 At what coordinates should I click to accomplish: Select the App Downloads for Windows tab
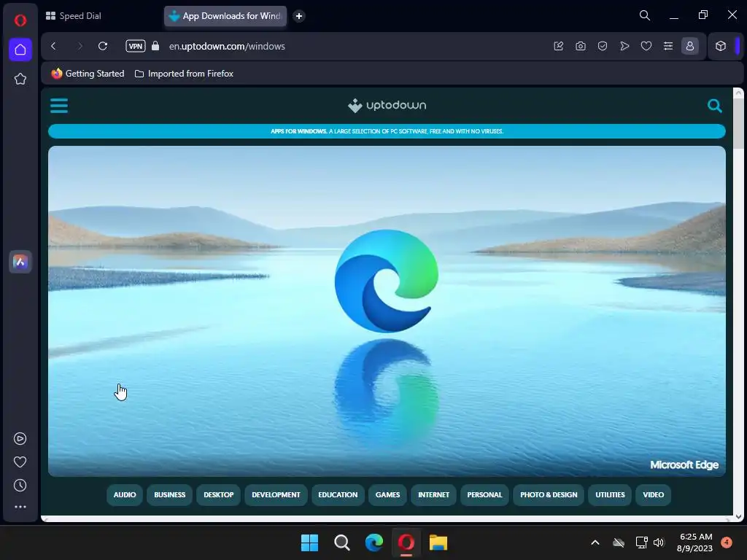tap(225, 16)
